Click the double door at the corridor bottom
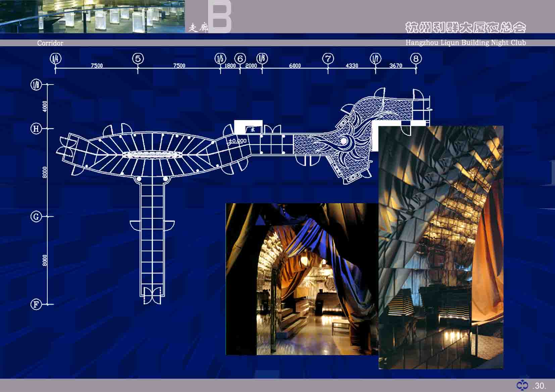The image size is (555, 392). click(152, 295)
